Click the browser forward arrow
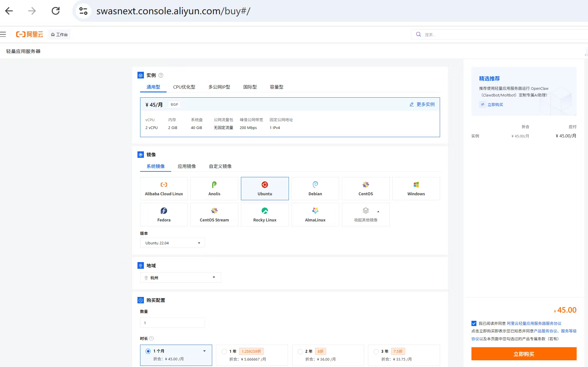 (32, 11)
